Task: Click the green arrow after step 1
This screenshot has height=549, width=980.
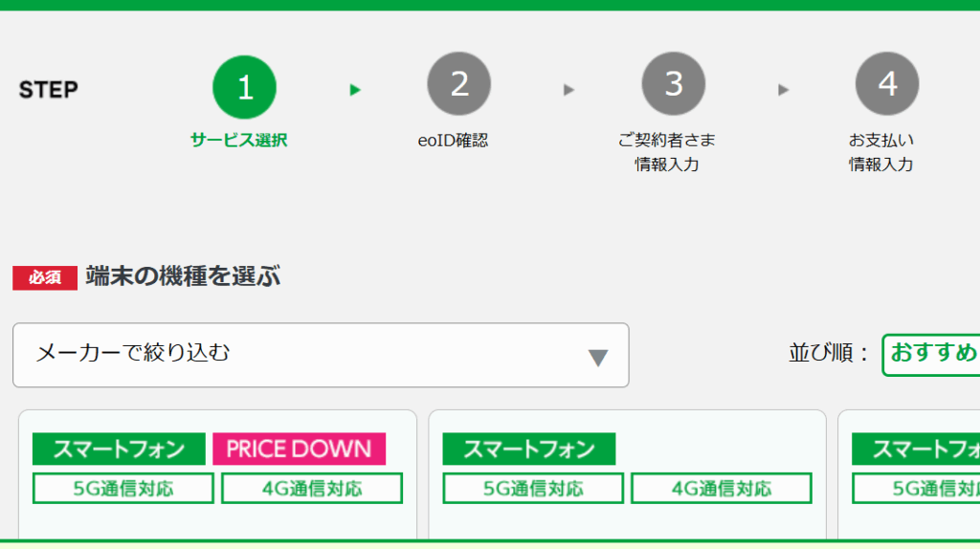Action: pyautogui.click(x=355, y=90)
